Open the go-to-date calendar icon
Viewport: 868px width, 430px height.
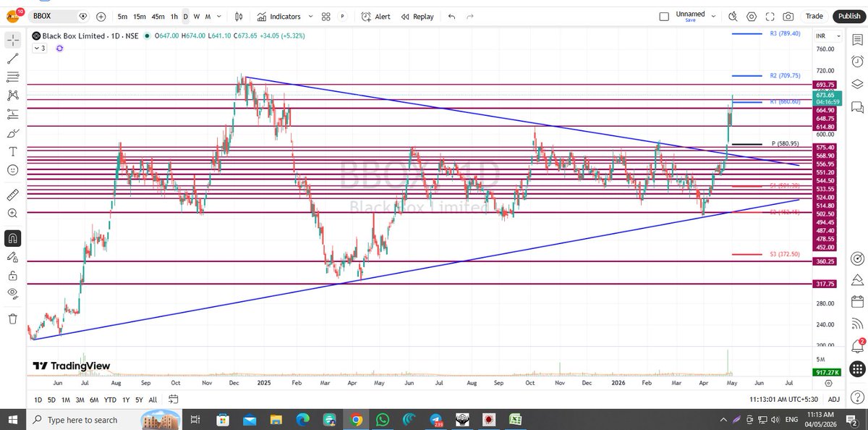(174, 399)
